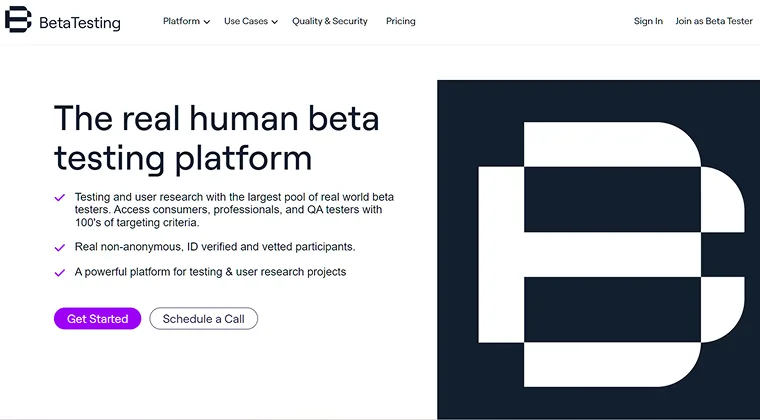Expand the Use Cases dropdown chevron
The height and width of the screenshot is (420, 760).
(x=274, y=22)
